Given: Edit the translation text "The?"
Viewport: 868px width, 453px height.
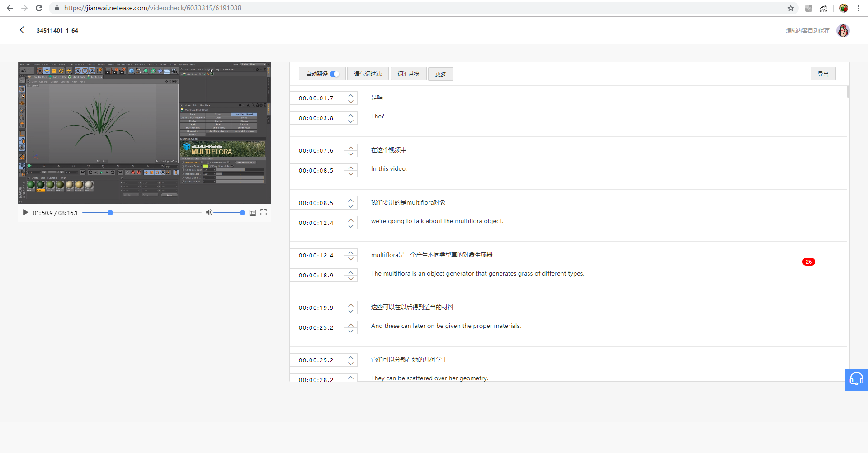Looking at the screenshot, I should 377,116.
